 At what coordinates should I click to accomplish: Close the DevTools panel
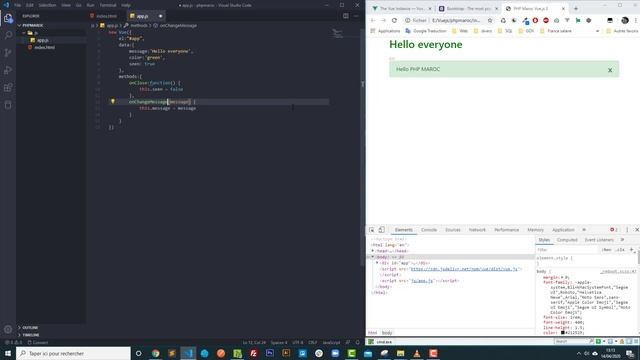(x=636, y=230)
